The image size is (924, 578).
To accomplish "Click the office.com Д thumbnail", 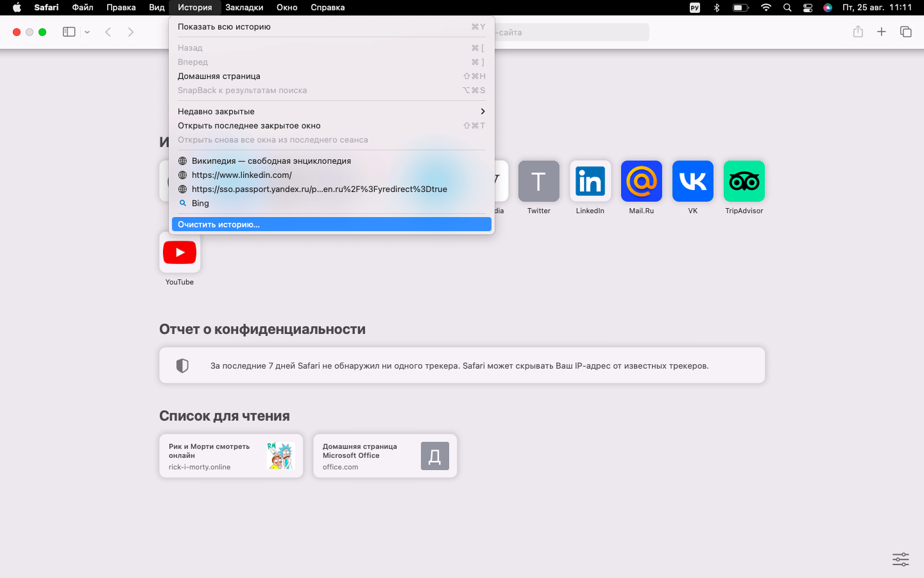I will 434,456.
